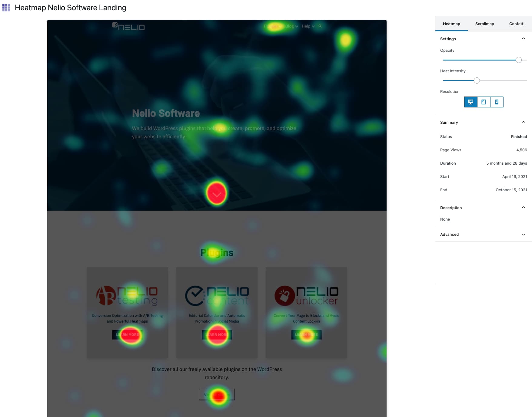Open the Plugins menu in site navigation
The height and width of the screenshot is (417, 532).
(273, 26)
